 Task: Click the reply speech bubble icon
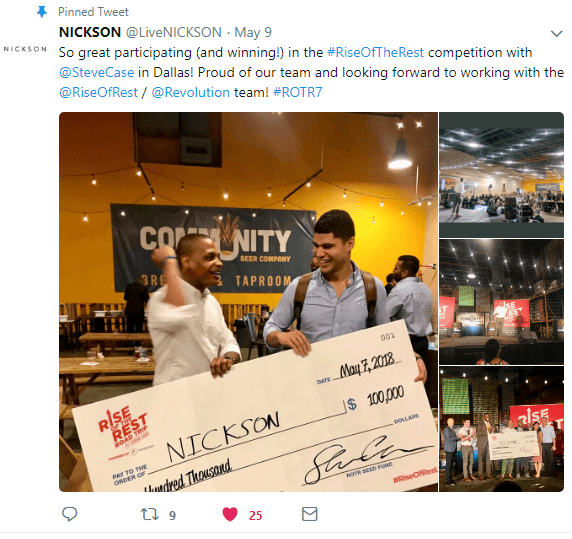pyautogui.click(x=69, y=514)
